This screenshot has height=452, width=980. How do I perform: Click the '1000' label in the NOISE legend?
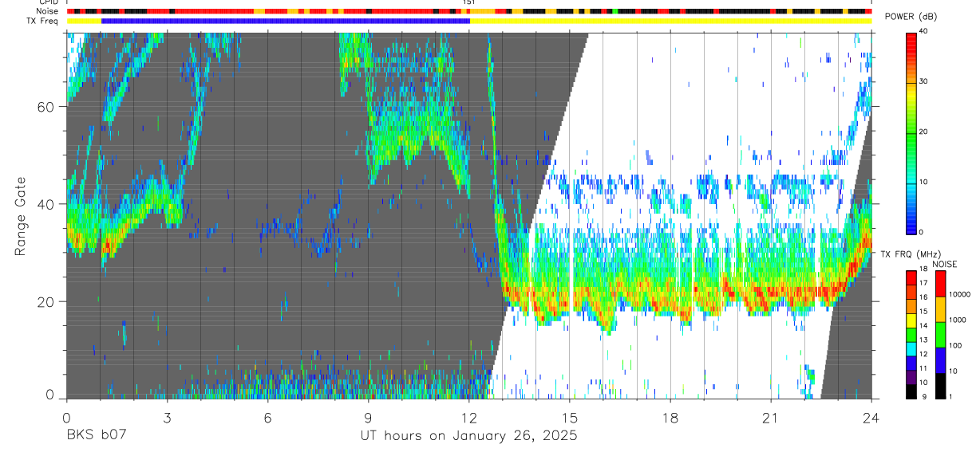click(x=958, y=320)
